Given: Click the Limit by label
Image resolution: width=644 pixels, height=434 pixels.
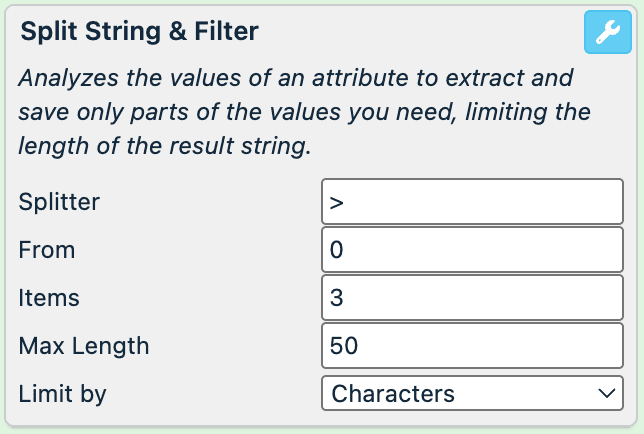Looking at the screenshot, I should 62,394.
